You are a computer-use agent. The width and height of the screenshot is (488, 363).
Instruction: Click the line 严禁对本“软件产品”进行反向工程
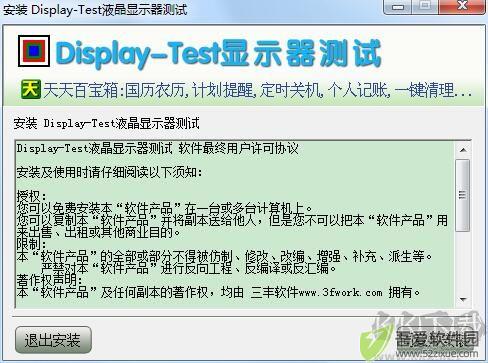point(189,268)
